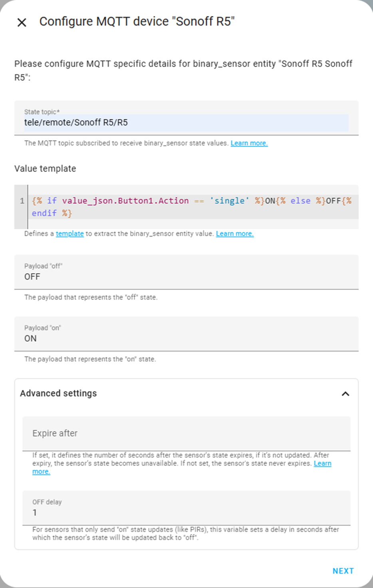The width and height of the screenshot is (373, 588).
Task: Open Learn more link for value template
Action: pos(235,234)
